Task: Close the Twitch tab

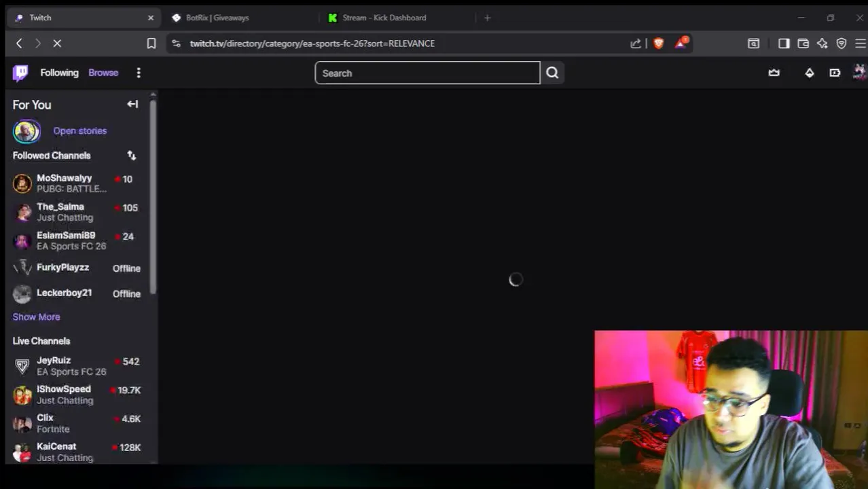Action: (151, 18)
